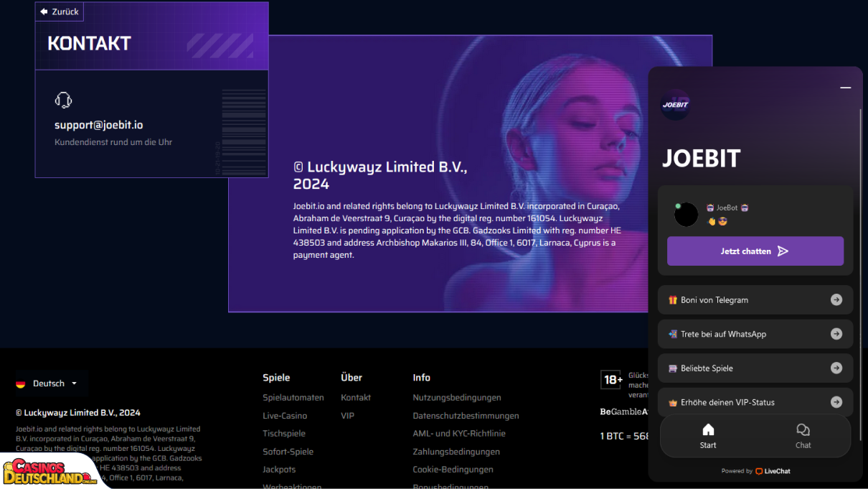868x489 pixels.
Task: Click the LiveChat logo at widget bottom
Action: click(x=773, y=471)
